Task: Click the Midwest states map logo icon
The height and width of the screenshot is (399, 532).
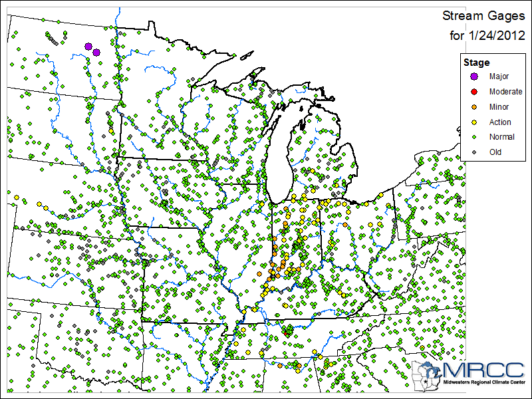Action: pyautogui.click(x=427, y=376)
